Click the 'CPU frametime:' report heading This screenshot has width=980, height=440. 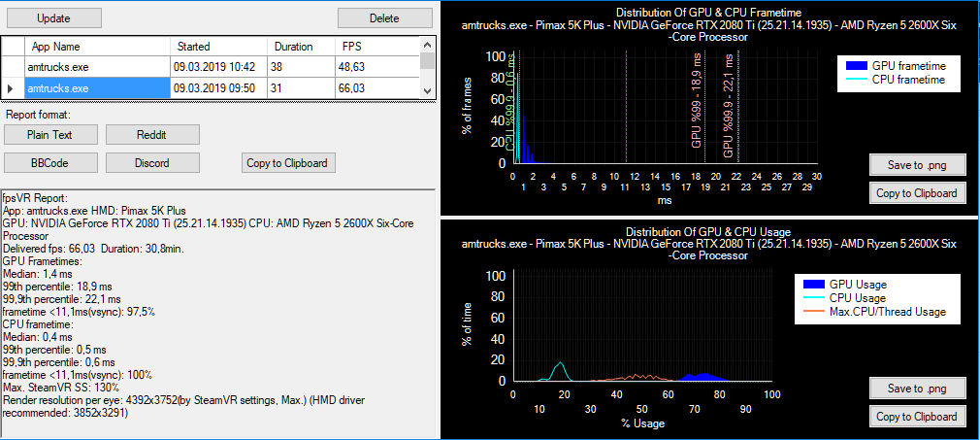(38, 324)
